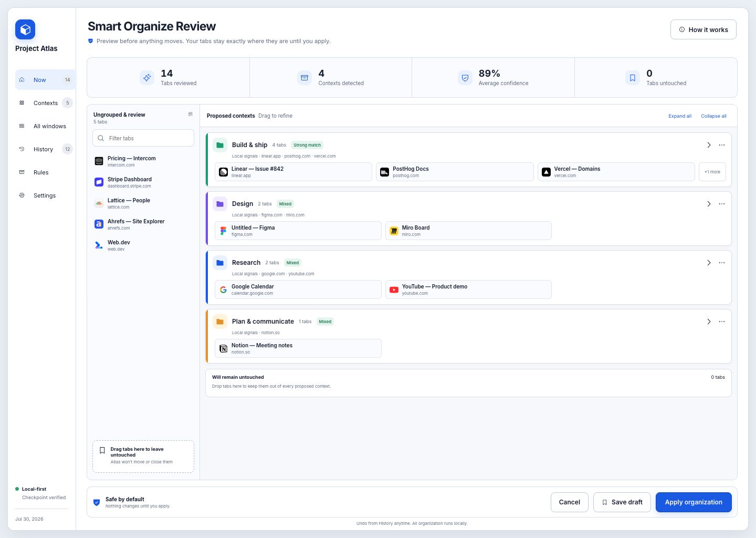
Task: Click the green Build & ship folder icon
Action: pyautogui.click(x=220, y=145)
